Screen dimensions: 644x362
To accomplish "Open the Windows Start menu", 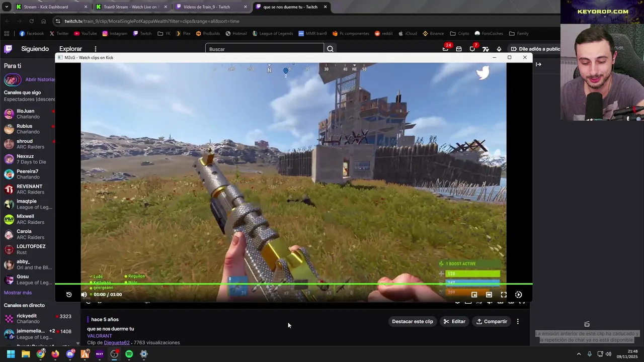I will click(11, 354).
